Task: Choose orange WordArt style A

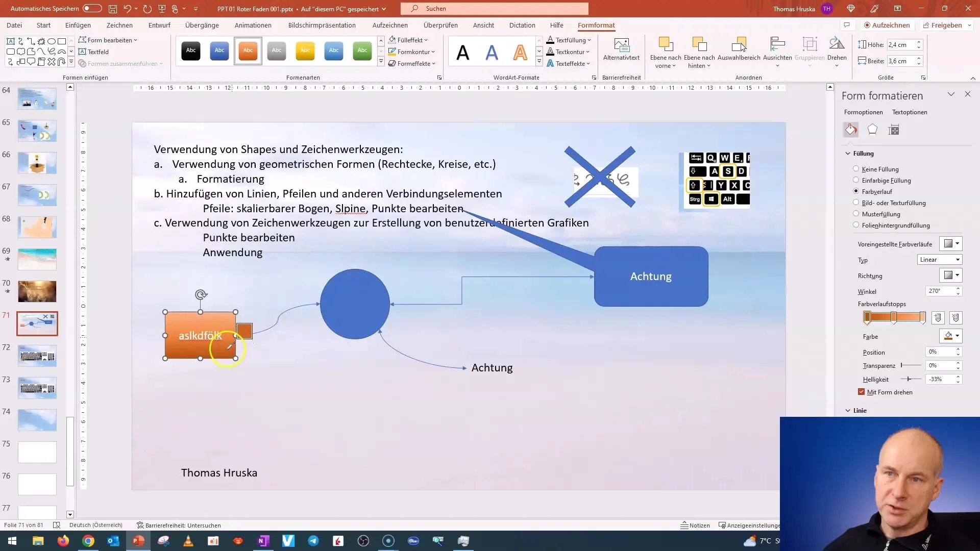Action: click(520, 52)
